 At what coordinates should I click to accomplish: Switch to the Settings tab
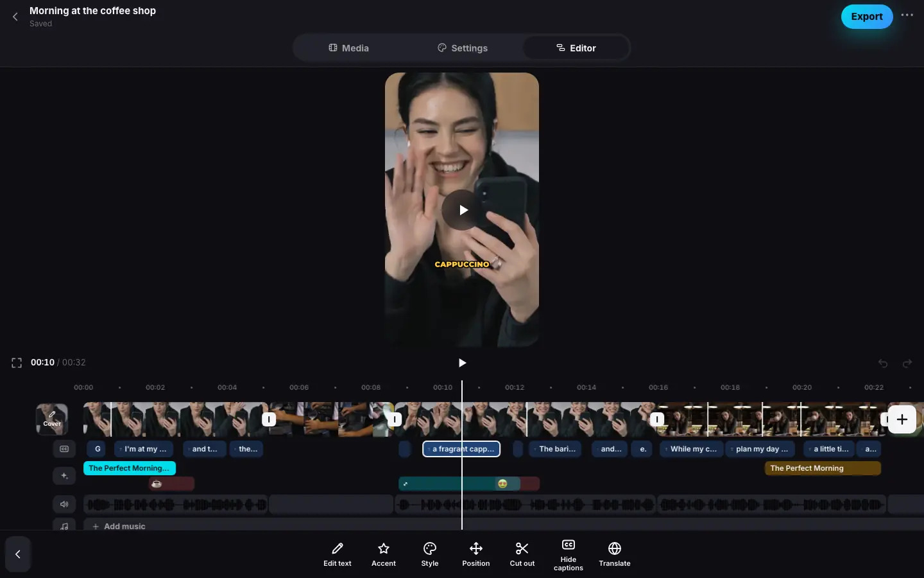[463, 48]
